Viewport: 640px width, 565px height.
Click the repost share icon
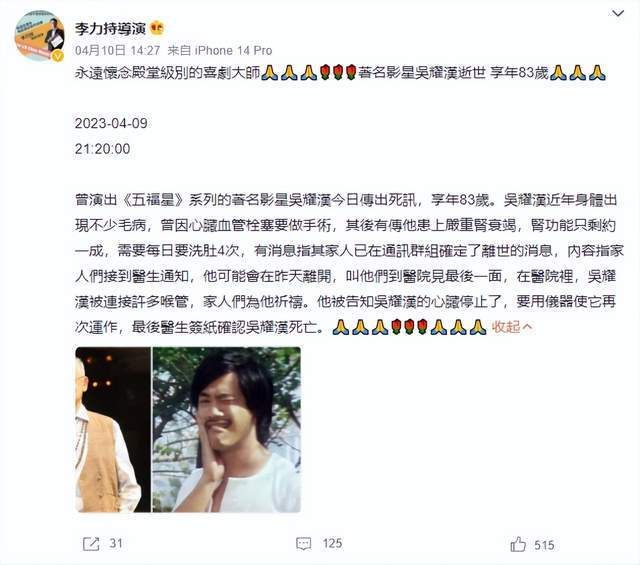pyautogui.click(x=91, y=544)
